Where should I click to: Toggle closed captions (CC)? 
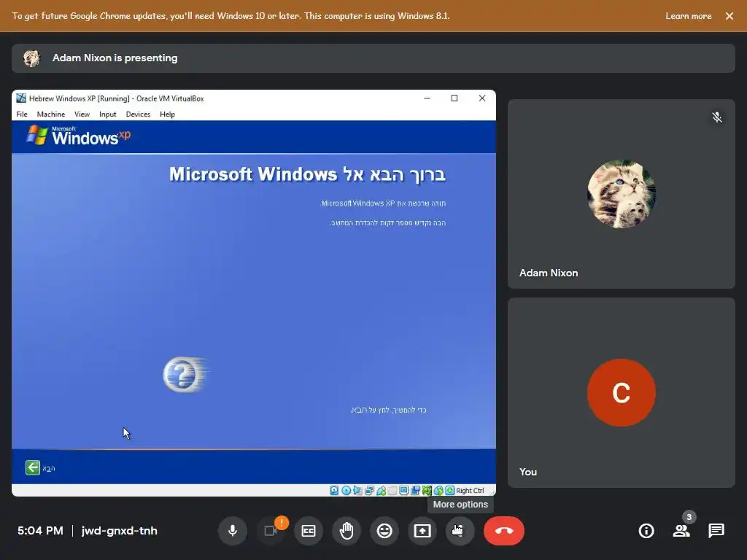click(309, 531)
